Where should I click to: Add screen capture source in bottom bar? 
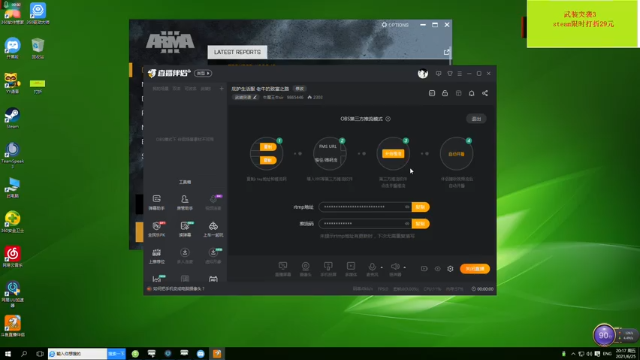[x=283, y=269]
